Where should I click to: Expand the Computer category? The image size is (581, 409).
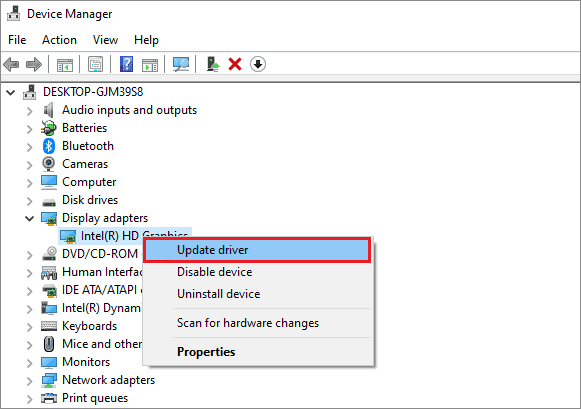(30, 183)
